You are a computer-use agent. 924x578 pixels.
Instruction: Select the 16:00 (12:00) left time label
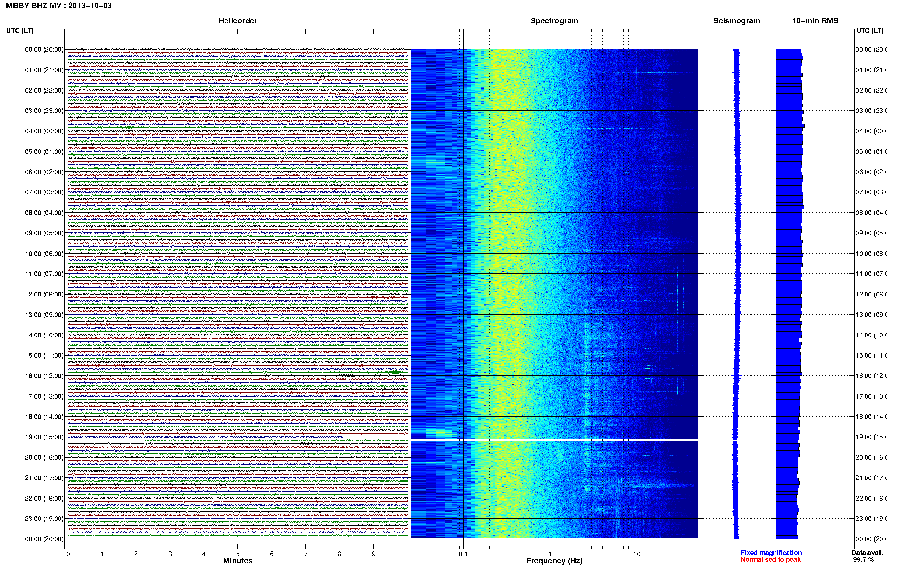point(44,376)
